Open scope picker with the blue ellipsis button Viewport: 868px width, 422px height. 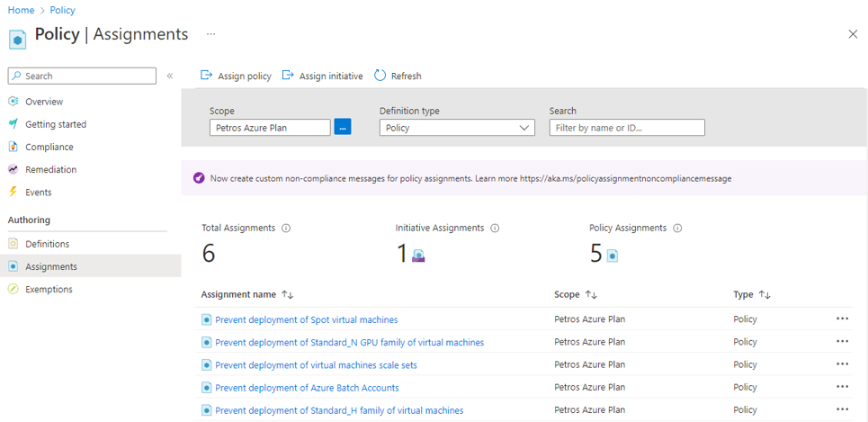pyautogui.click(x=343, y=128)
